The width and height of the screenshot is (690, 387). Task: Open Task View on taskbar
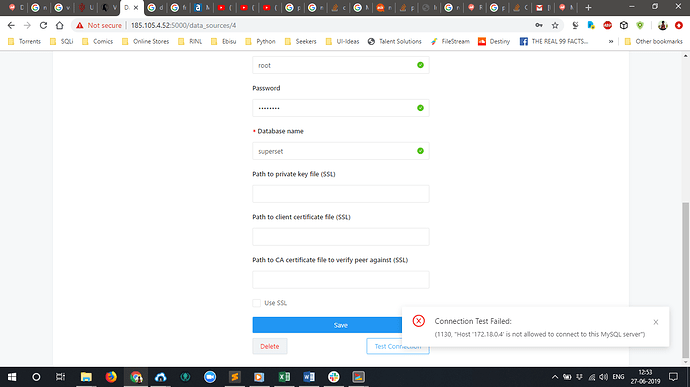[x=60, y=377]
